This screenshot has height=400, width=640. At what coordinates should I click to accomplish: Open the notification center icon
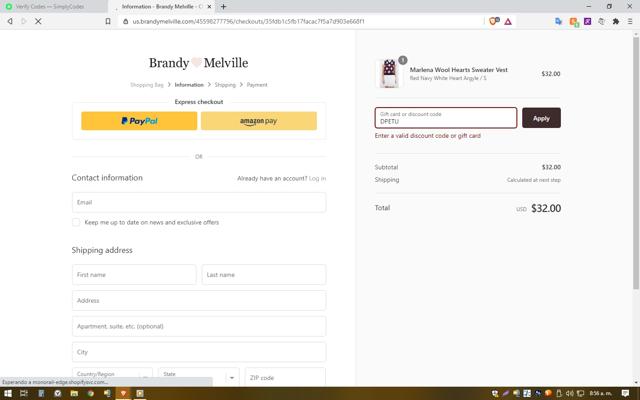point(625,393)
